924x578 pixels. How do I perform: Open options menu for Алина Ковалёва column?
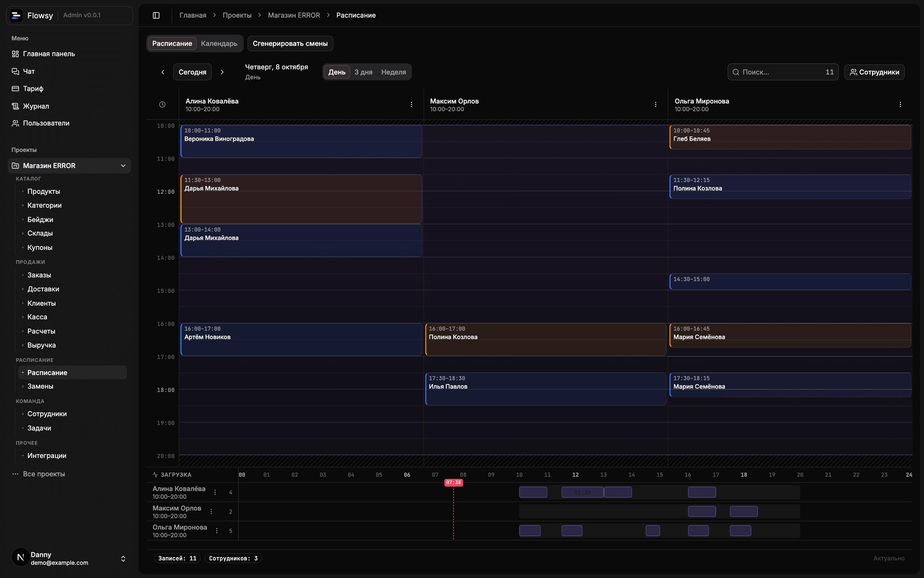coord(411,104)
